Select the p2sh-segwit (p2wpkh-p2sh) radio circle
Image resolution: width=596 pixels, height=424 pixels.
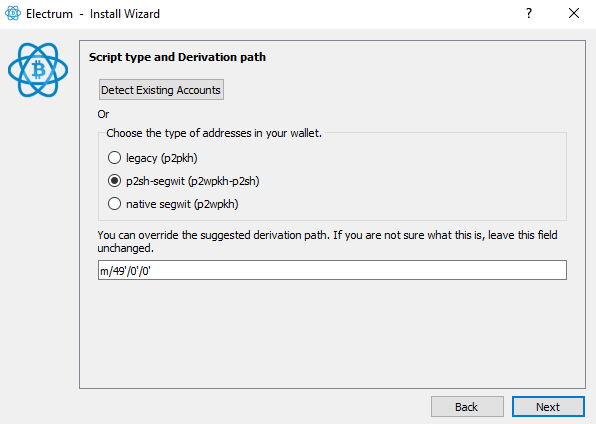pos(114,181)
